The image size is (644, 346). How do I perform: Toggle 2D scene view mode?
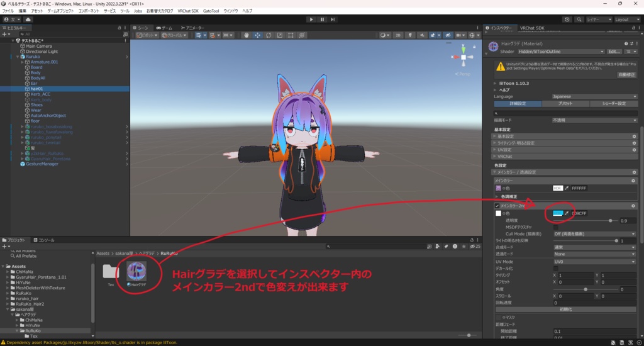coord(398,35)
